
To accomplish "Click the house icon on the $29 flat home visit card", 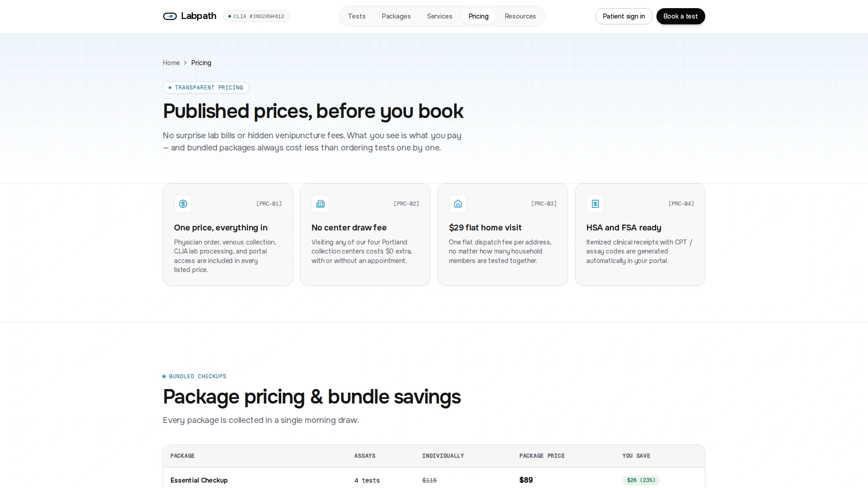I will [458, 204].
